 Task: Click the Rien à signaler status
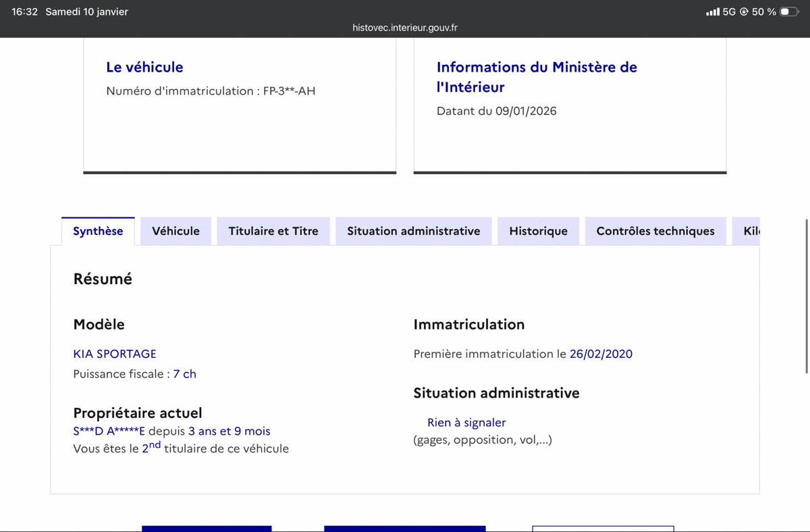point(466,423)
